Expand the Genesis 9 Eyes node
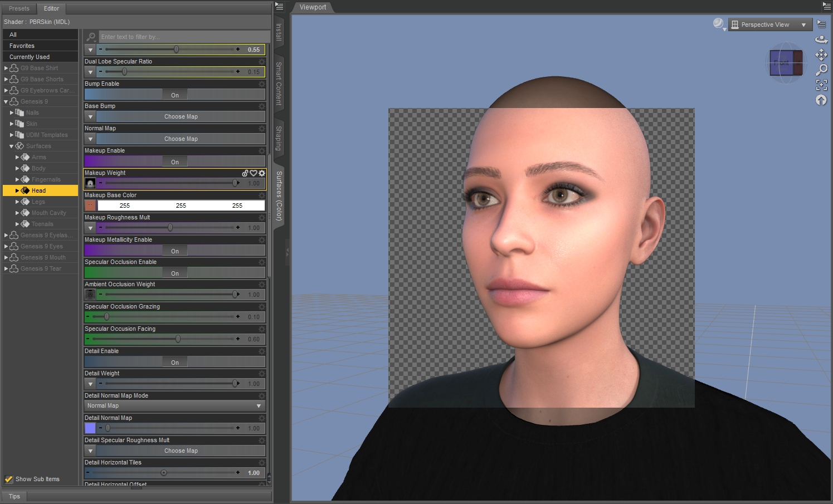The height and width of the screenshot is (504, 833). 6,246
